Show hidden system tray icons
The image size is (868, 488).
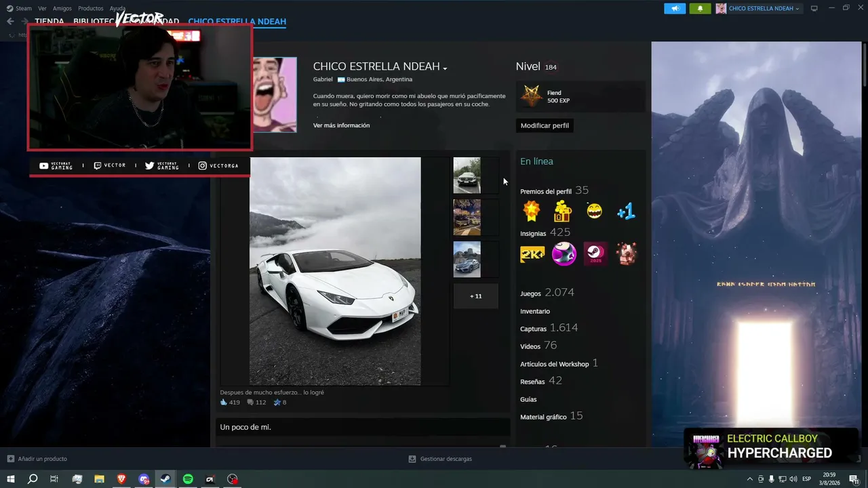[x=749, y=479]
